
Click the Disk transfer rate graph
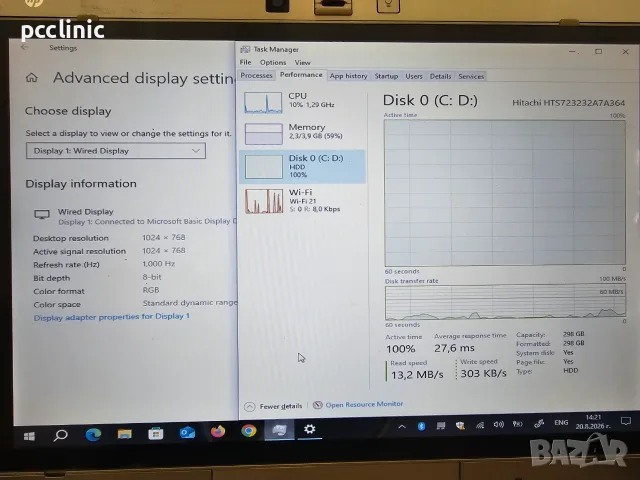[505, 302]
